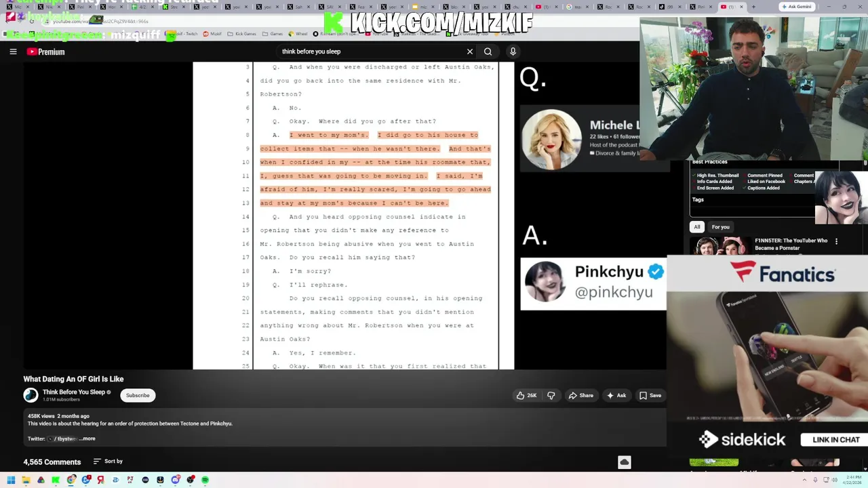Screen dimensions: 868x488
Task: Click the 4,565 Comments heading
Action: (52, 462)
